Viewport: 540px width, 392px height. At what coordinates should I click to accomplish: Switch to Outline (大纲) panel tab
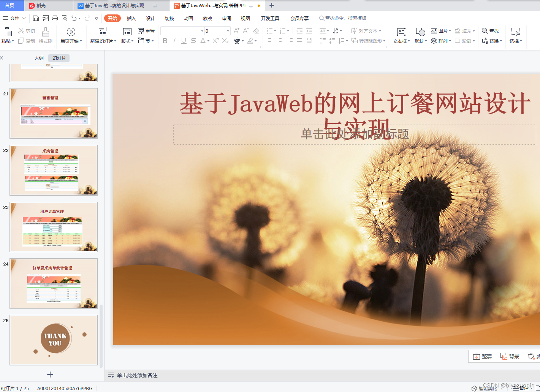(39, 58)
